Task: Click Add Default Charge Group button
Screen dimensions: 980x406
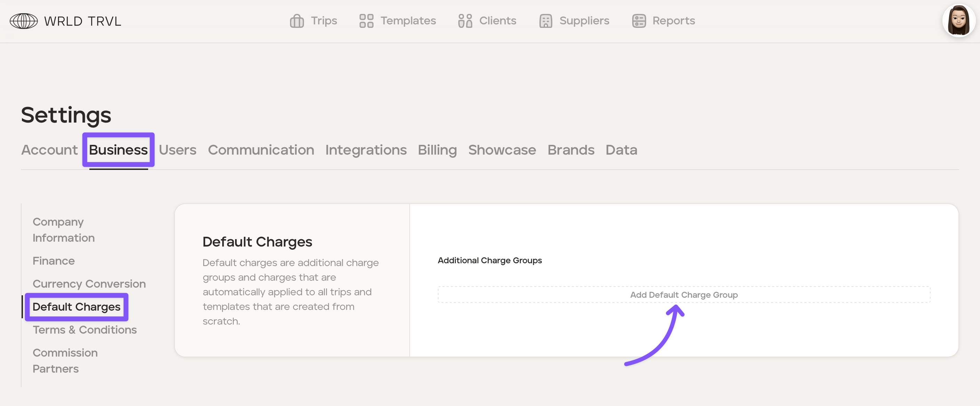Action: click(x=684, y=295)
